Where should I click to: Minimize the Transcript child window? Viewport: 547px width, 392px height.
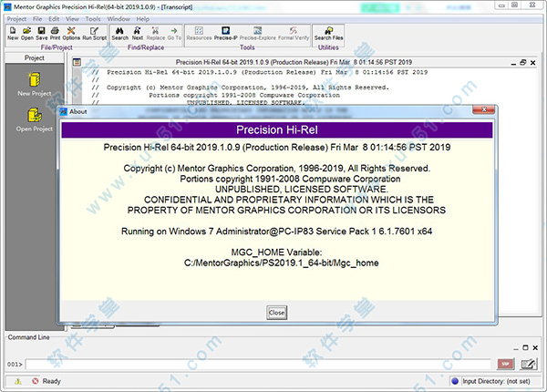point(513,63)
